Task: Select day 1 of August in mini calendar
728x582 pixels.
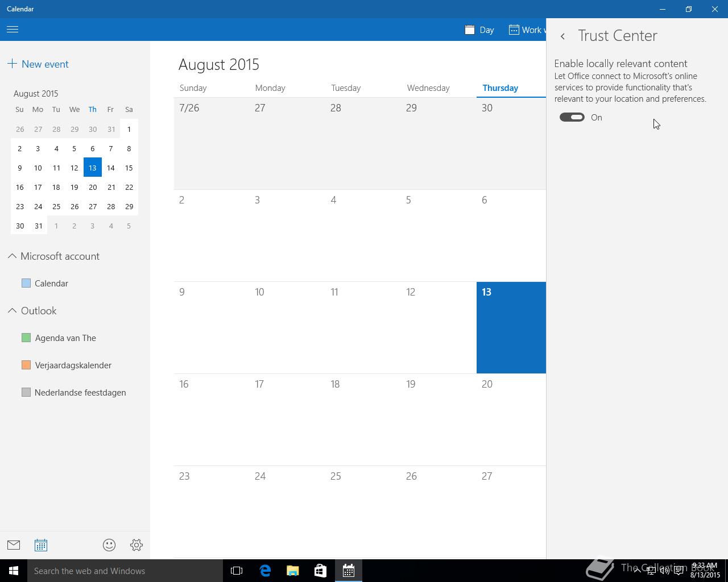Action: click(129, 129)
